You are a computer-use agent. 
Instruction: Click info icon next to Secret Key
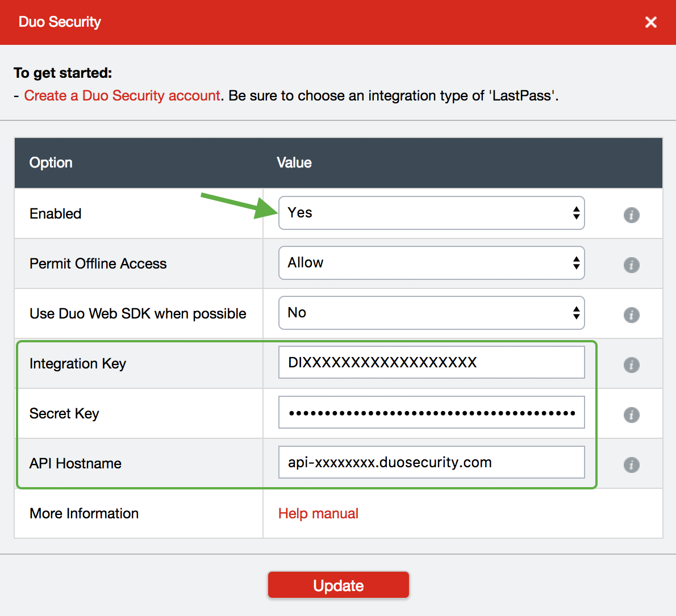click(631, 415)
